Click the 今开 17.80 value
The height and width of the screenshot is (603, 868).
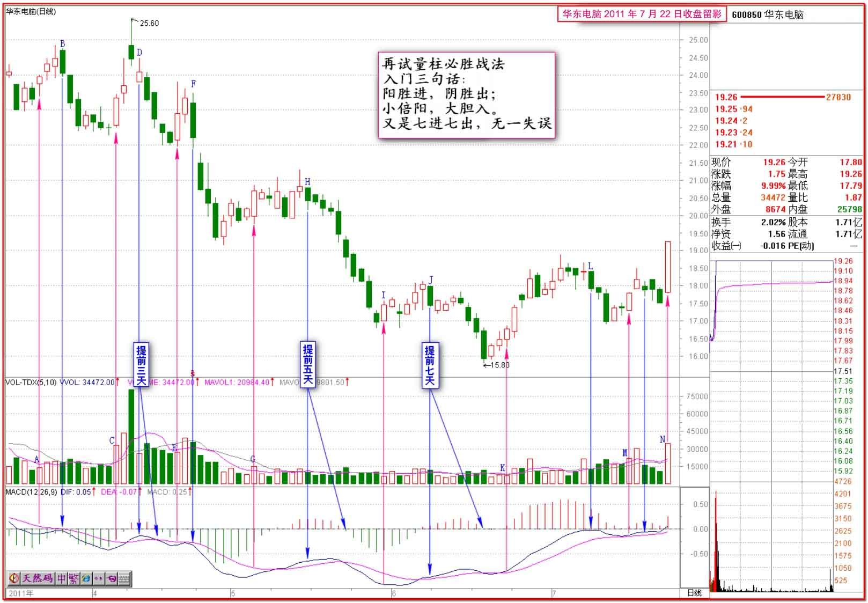851,162
